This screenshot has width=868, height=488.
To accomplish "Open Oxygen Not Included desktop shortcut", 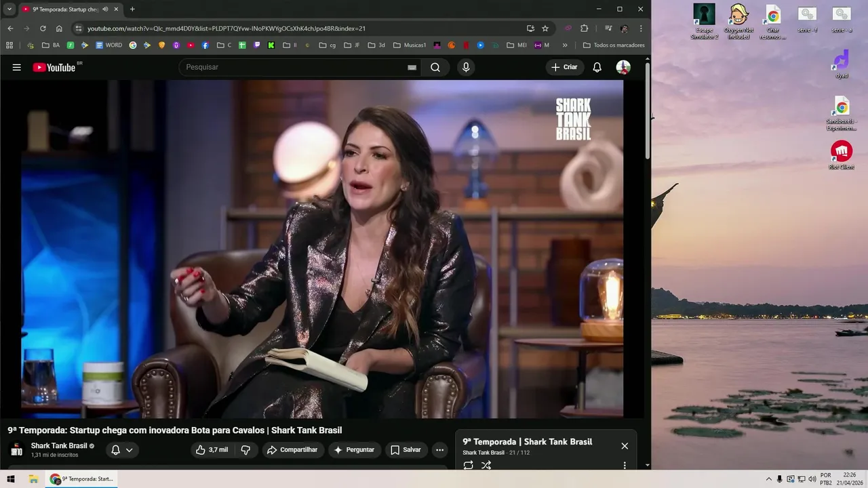I will pyautogui.click(x=738, y=22).
